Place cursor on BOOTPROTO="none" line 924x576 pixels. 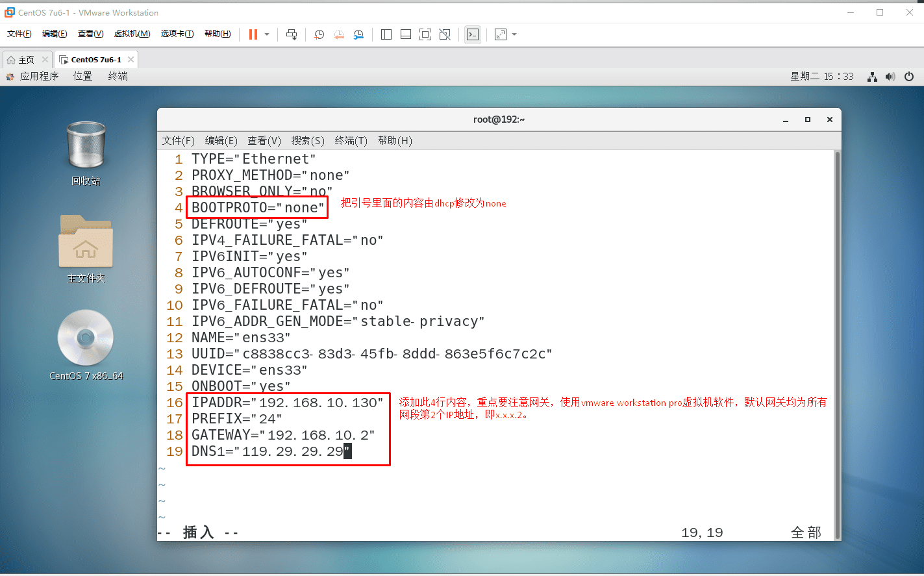click(258, 208)
